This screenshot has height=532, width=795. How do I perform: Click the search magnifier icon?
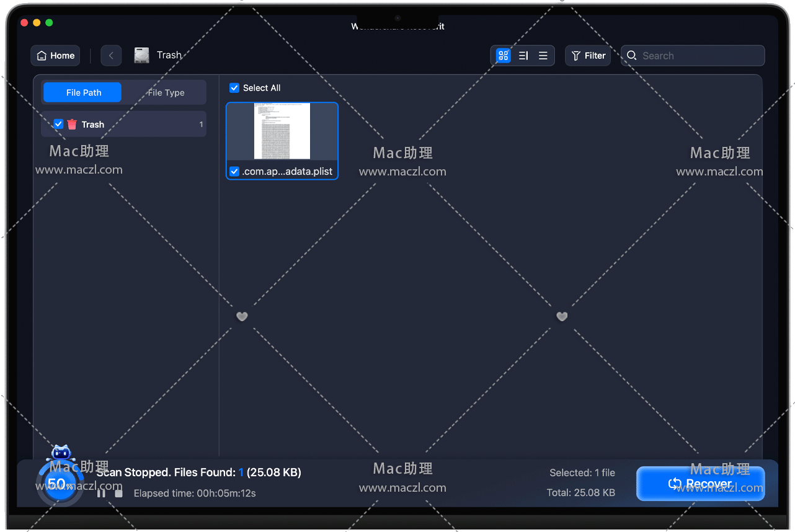632,56
